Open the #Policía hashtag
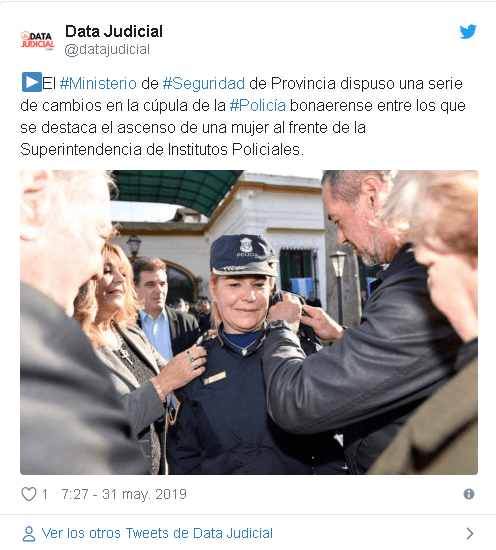 (257, 106)
